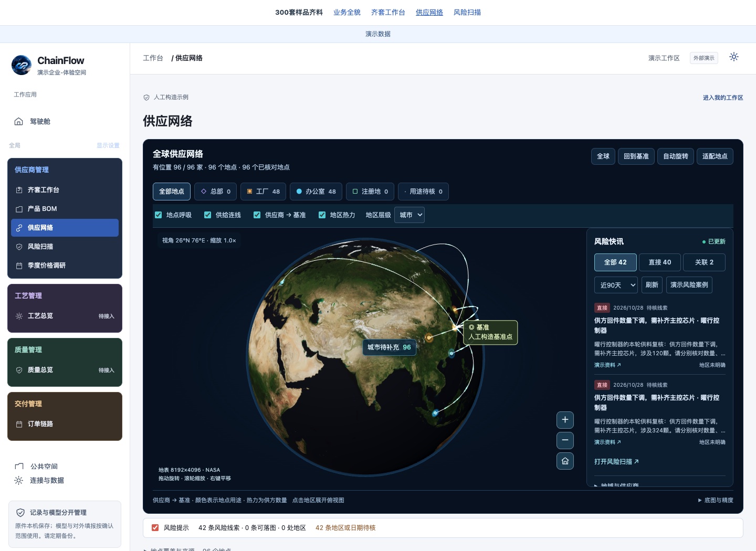Toggle the 供应商 → 基准 checkbox
756x551 pixels.
tap(257, 215)
